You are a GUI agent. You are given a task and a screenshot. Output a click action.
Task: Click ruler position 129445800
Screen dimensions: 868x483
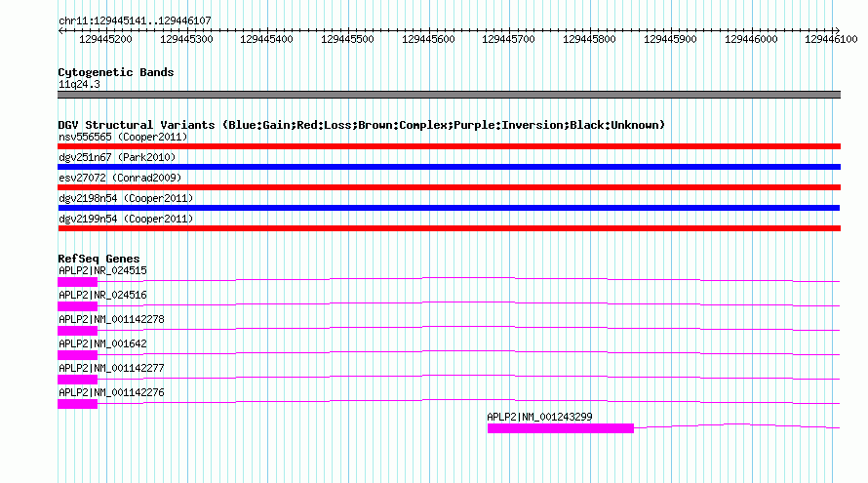coord(589,39)
